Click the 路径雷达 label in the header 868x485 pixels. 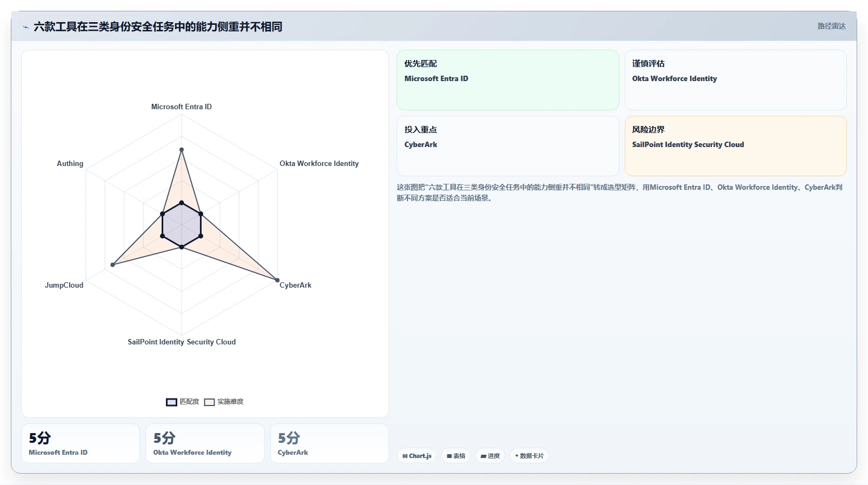(831, 26)
